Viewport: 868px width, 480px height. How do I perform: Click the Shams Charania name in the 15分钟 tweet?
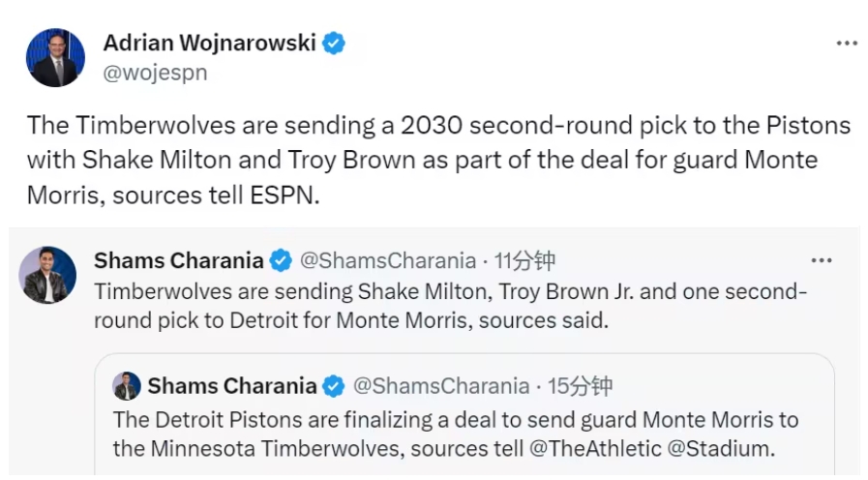tap(231, 386)
